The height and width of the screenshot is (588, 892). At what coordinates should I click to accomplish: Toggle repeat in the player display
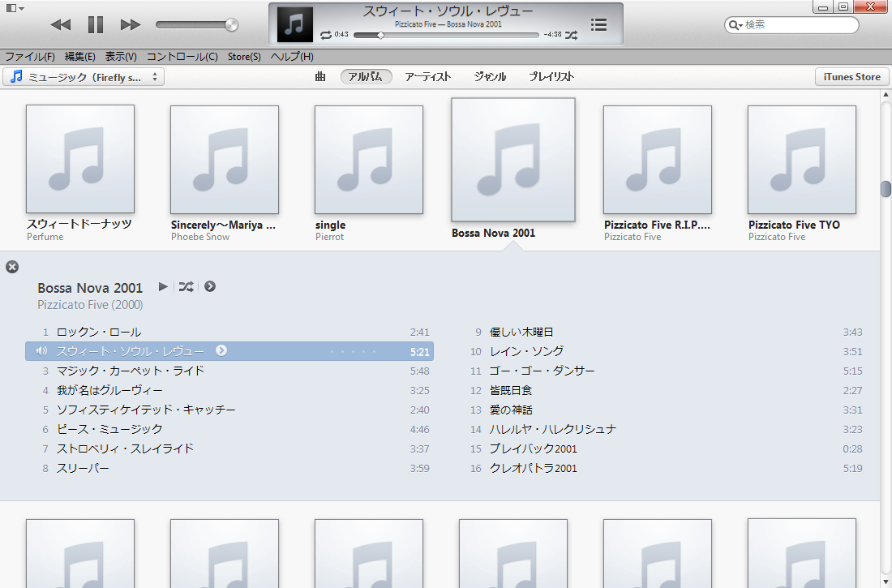(x=325, y=35)
